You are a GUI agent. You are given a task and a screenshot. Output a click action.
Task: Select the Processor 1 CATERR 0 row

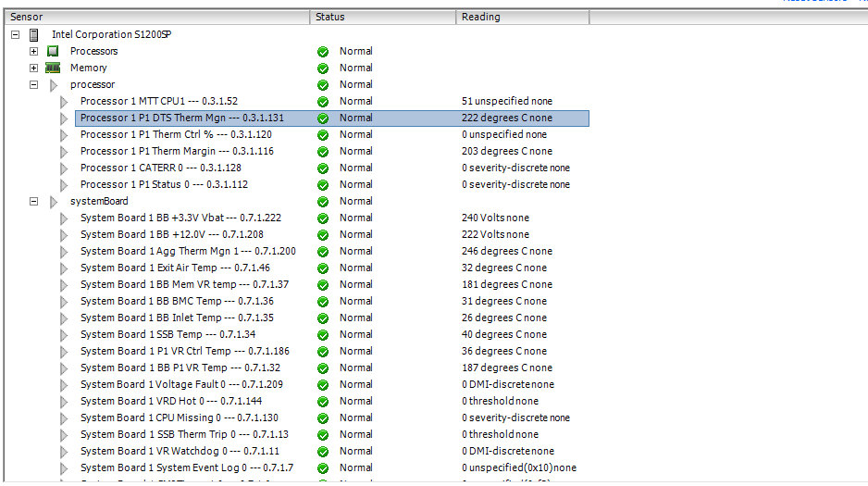coord(160,168)
